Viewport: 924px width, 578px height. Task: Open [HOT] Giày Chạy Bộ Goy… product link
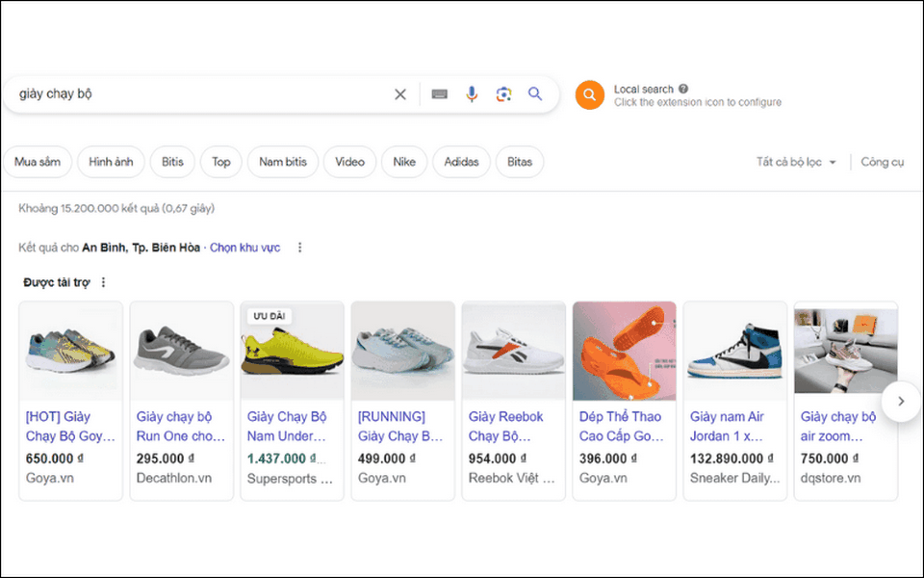pos(70,427)
